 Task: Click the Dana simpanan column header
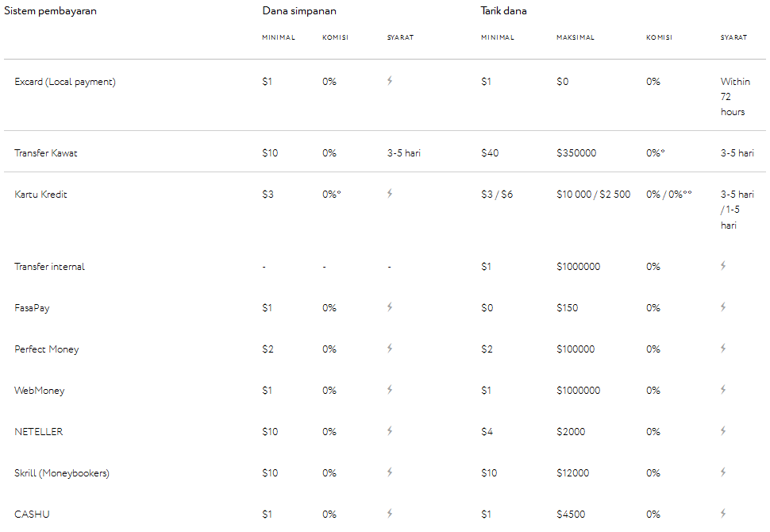[299, 11]
